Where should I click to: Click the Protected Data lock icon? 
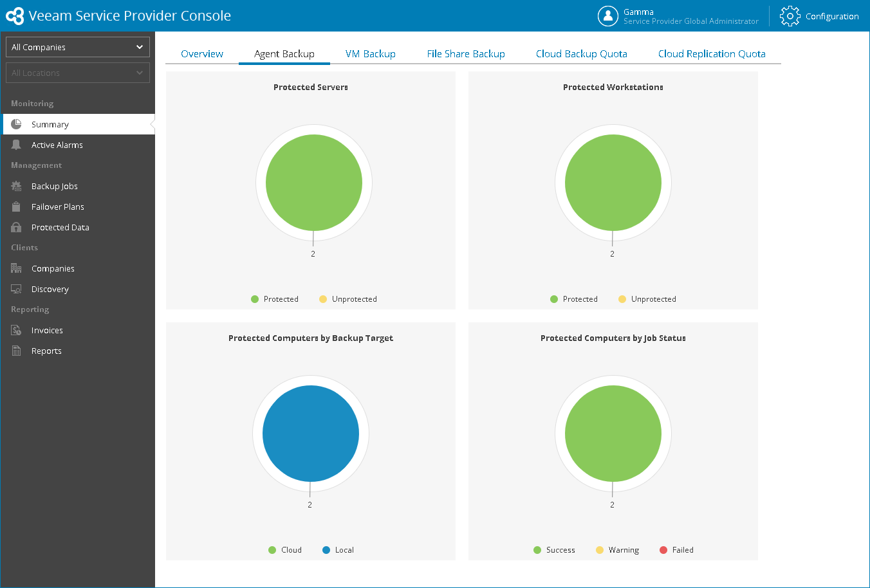coord(16,227)
